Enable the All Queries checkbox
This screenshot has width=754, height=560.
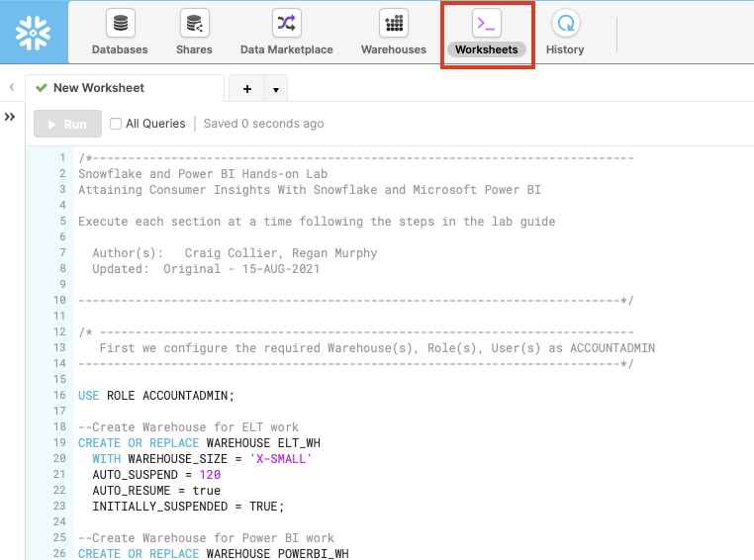coord(117,124)
